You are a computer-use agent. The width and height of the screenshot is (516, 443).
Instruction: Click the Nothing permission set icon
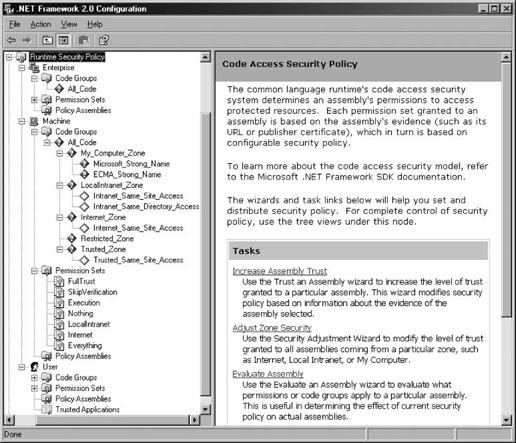(x=59, y=314)
